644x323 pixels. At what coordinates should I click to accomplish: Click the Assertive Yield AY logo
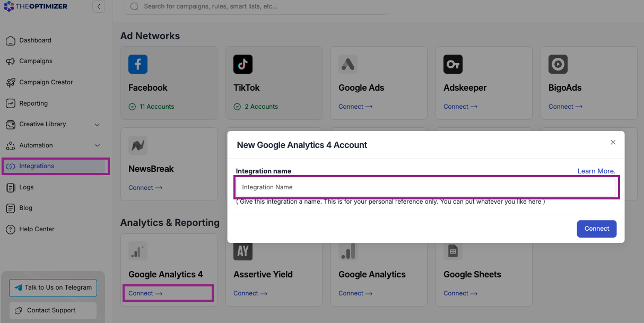243,251
